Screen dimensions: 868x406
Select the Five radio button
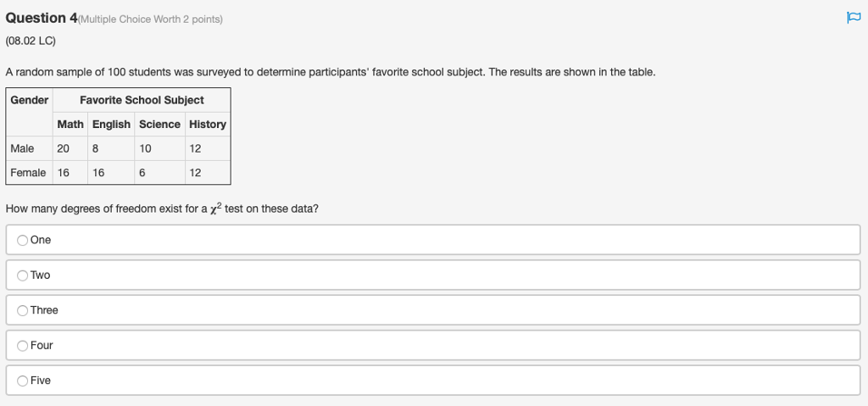point(22,381)
